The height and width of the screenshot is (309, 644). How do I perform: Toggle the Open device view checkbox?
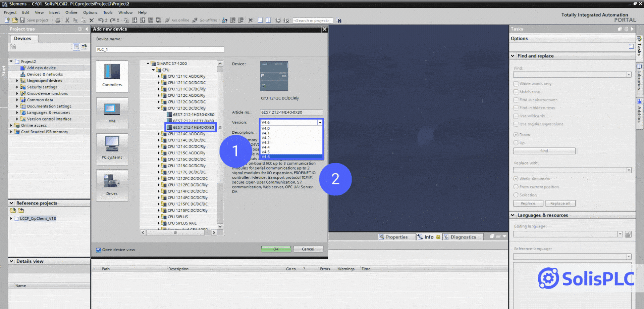(x=98, y=250)
